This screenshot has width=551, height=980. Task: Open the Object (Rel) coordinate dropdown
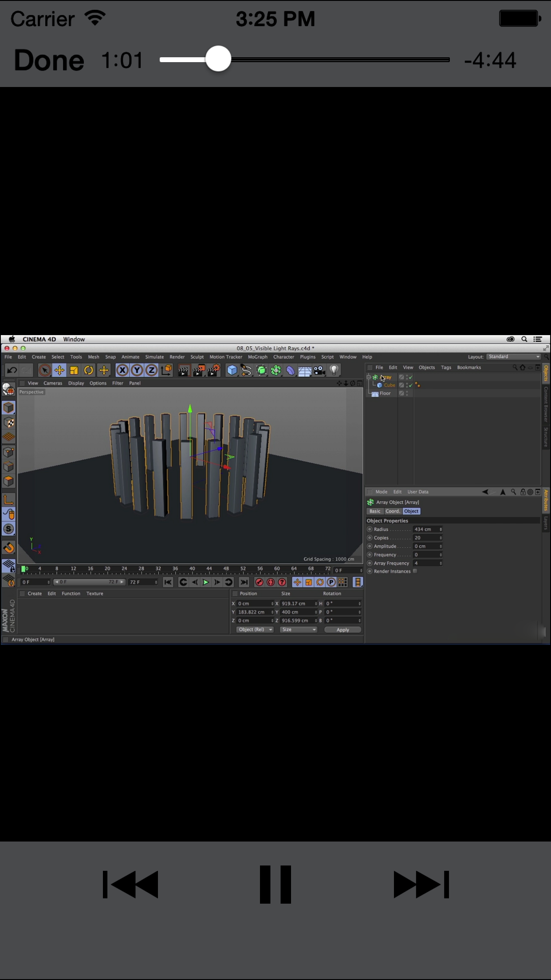click(x=255, y=629)
